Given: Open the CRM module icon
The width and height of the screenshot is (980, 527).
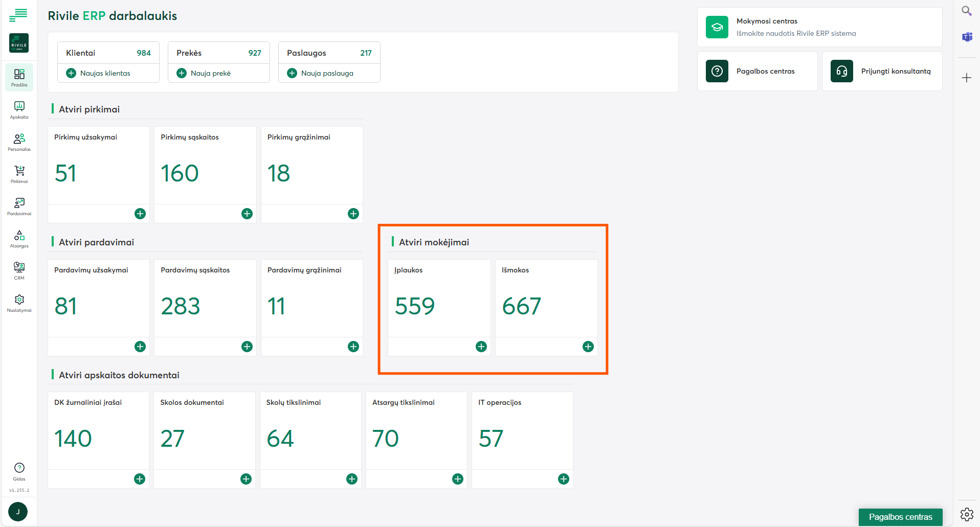Looking at the screenshot, I should 19,270.
